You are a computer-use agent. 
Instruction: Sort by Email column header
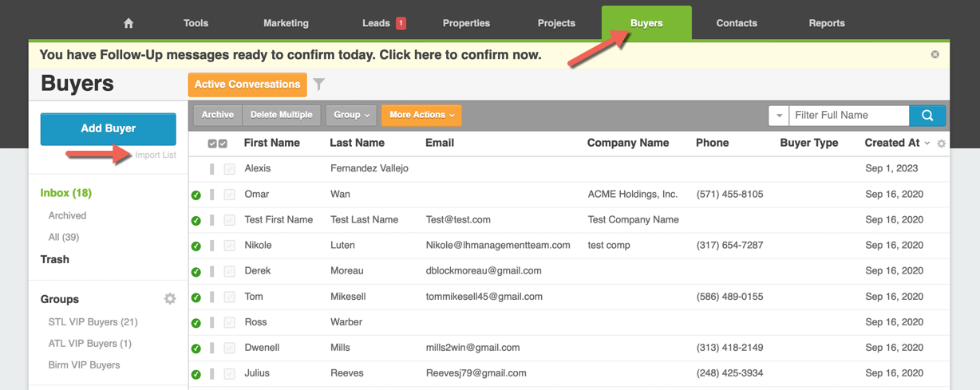(440, 143)
